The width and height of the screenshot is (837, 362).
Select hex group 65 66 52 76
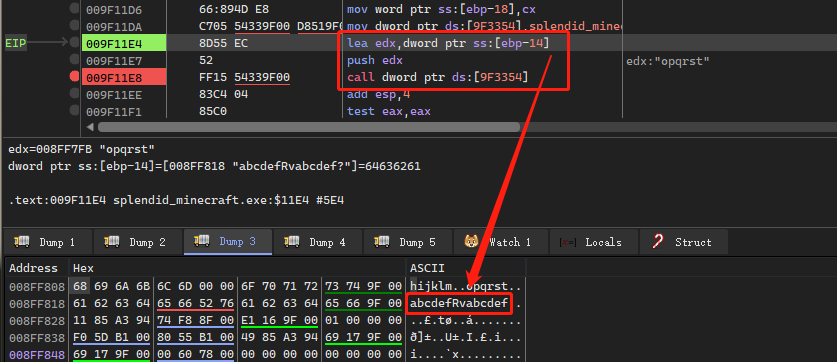[x=195, y=304]
